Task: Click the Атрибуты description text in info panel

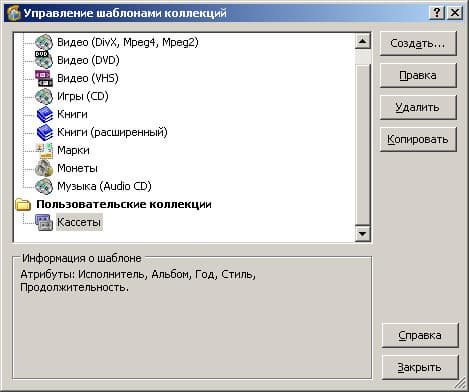Action: [138, 281]
